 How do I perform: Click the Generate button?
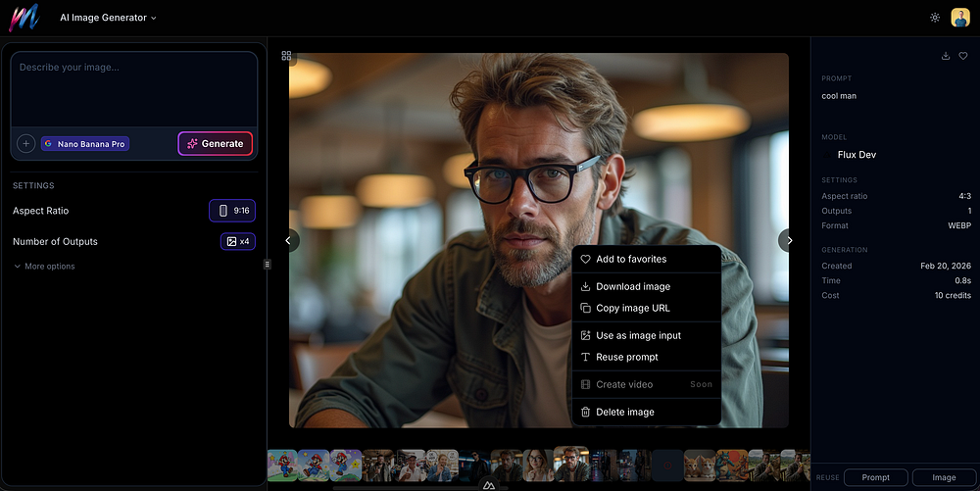point(215,144)
